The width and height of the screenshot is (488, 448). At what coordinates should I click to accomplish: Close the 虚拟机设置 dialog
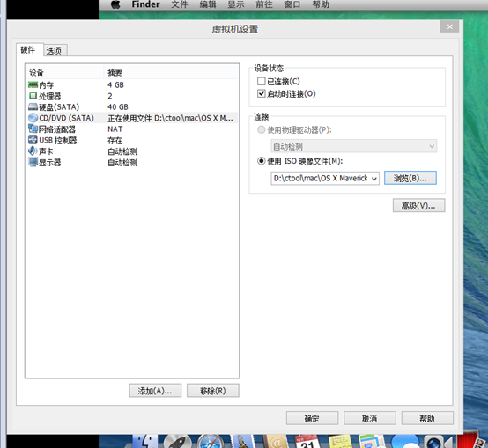449,26
